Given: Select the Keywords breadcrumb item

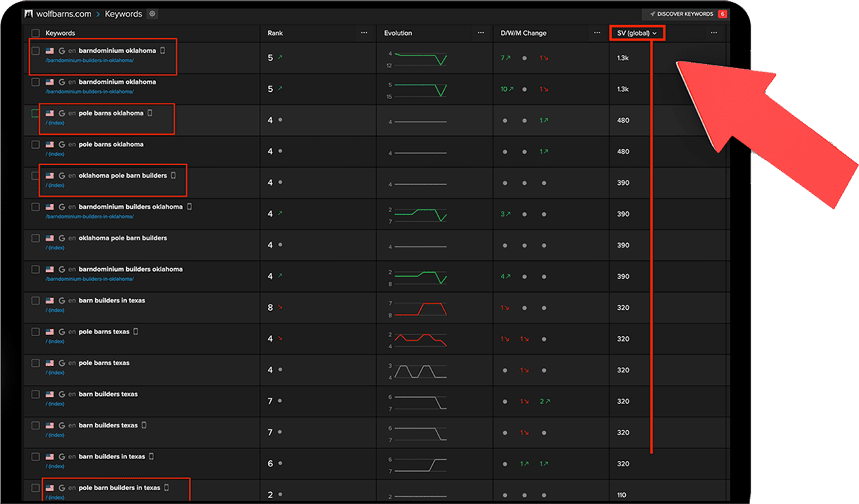Looking at the screenshot, I should click(124, 14).
